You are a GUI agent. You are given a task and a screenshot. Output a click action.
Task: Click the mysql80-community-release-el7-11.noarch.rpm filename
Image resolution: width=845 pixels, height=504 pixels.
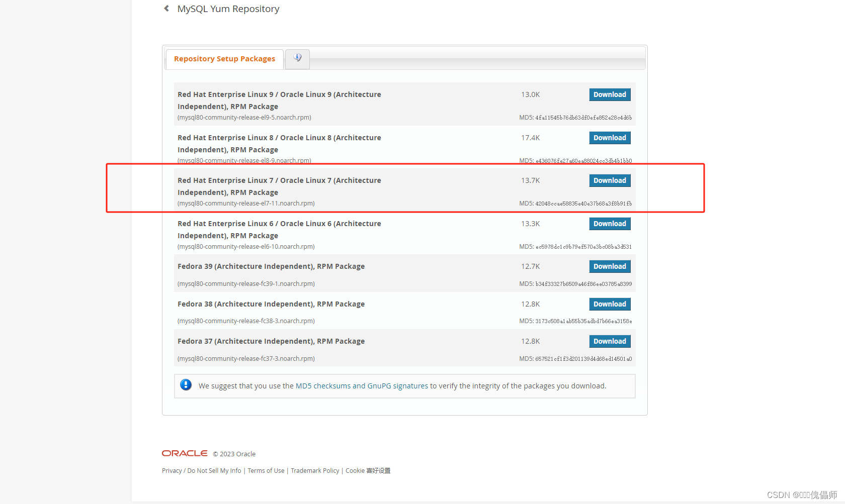point(246,204)
